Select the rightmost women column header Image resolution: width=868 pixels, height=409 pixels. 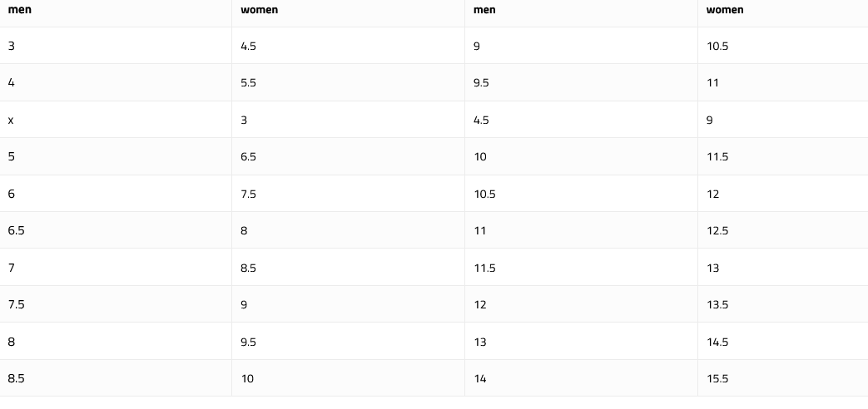point(725,10)
